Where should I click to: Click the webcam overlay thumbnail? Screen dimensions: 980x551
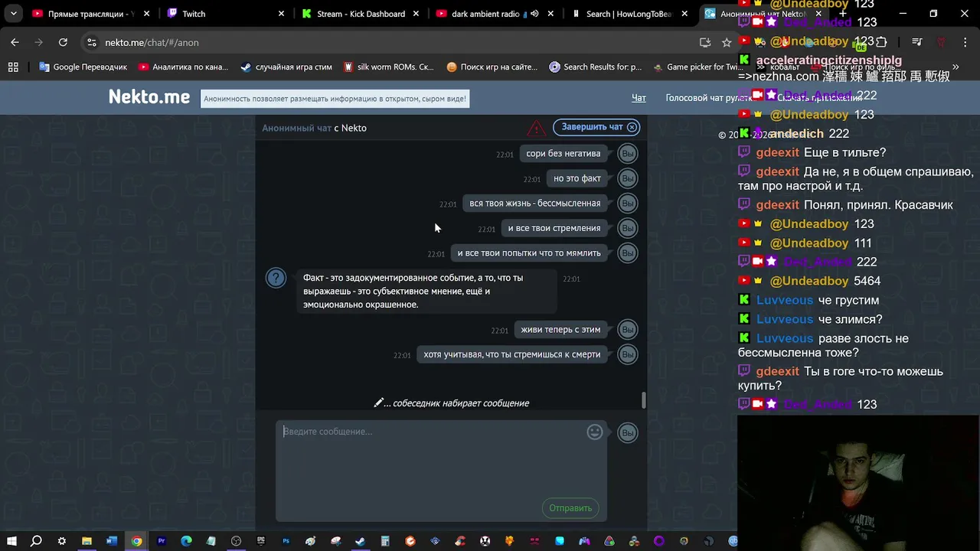858,483
